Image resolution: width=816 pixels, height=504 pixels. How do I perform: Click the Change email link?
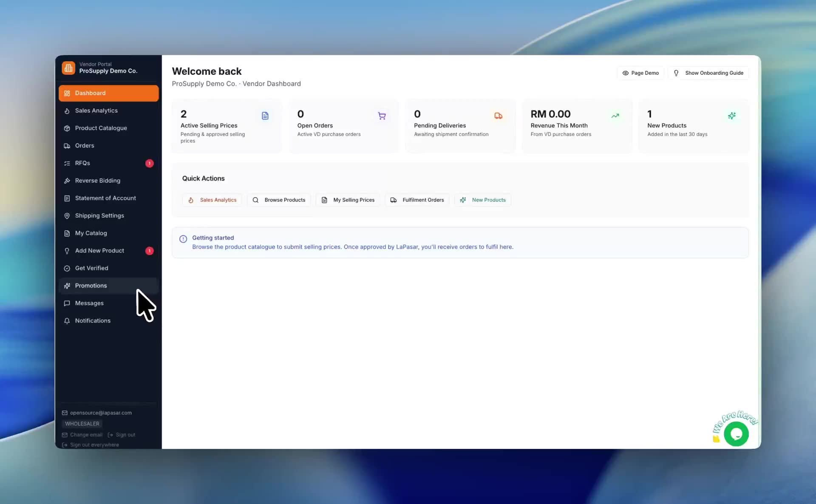[x=82, y=435]
